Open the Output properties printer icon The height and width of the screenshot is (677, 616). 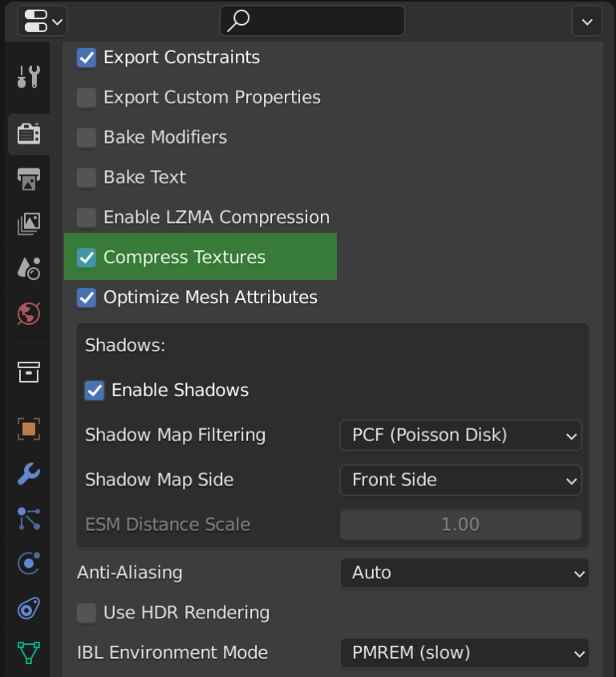[27, 179]
